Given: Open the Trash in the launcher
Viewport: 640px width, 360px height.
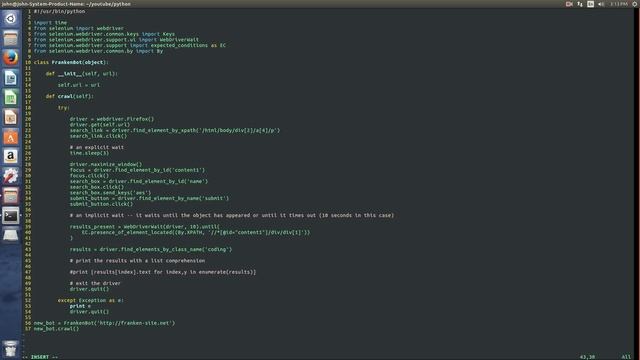Looking at the screenshot, I should coord(11,348).
